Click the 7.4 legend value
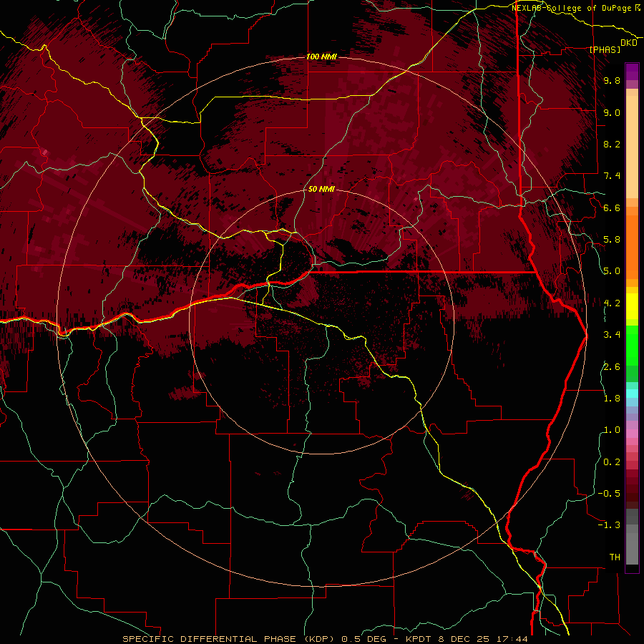 pos(612,176)
